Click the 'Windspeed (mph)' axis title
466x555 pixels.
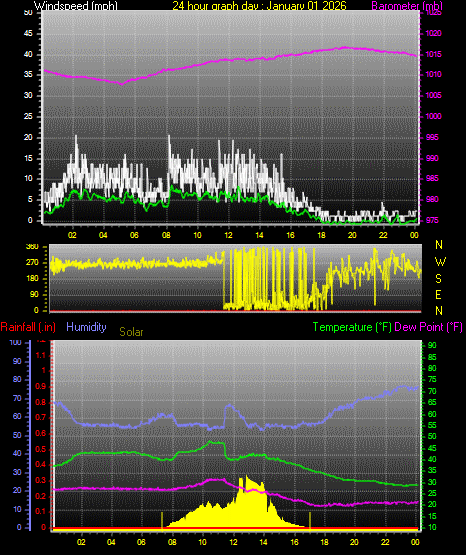coord(76,6)
